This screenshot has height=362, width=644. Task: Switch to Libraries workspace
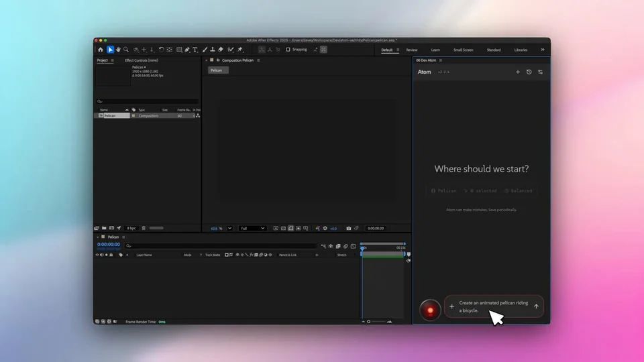pos(521,50)
